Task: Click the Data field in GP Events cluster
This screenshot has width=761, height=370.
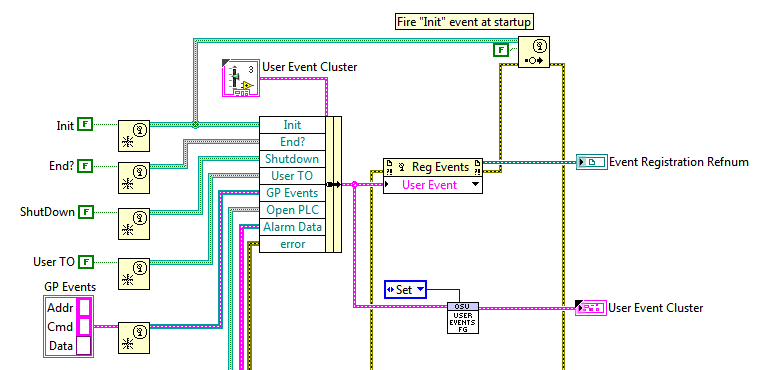Action: pyautogui.click(x=83, y=346)
